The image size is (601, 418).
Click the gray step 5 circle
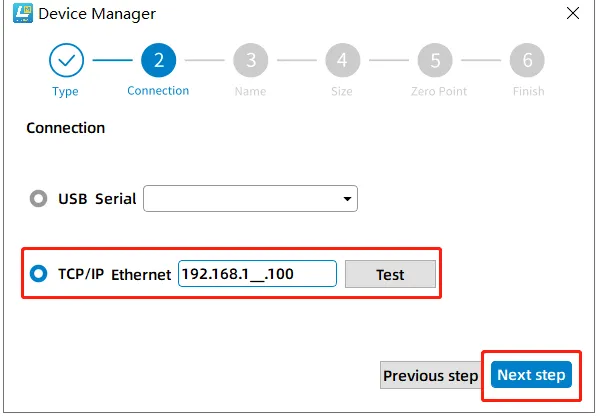(435, 61)
